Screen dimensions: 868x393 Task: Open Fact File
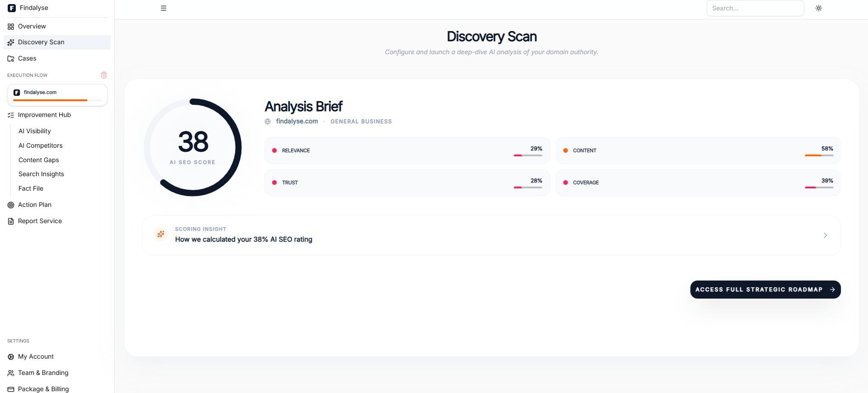pyautogui.click(x=31, y=188)
